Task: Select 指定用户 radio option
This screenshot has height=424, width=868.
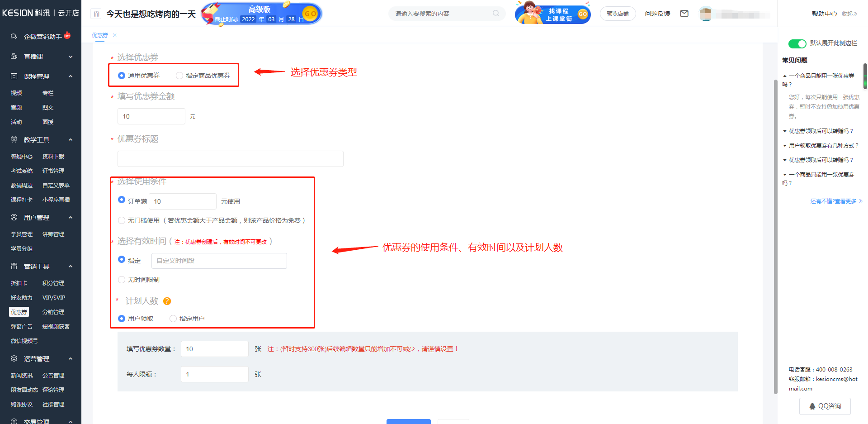Action: (x=173, y=319)
